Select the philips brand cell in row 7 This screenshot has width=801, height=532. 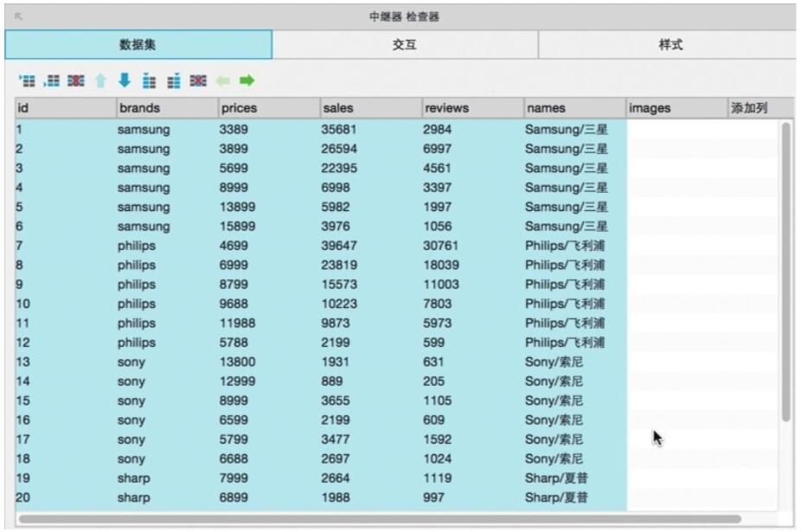coord(137,246)
